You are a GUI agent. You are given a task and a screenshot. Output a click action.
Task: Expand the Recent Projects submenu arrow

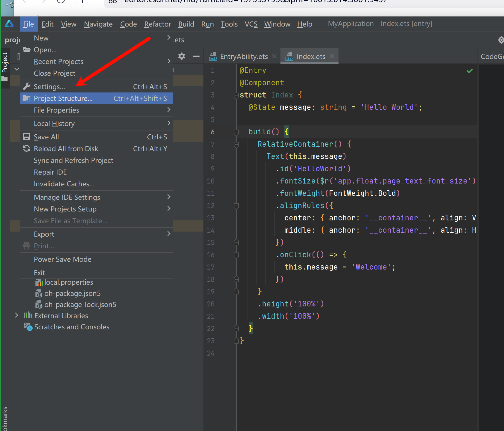click(x=169, y=61)
